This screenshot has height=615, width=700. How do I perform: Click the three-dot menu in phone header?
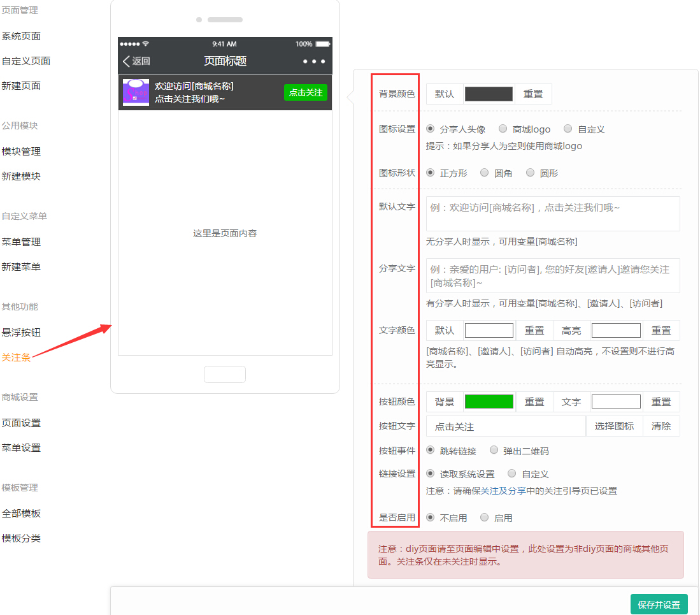point(314,61)
